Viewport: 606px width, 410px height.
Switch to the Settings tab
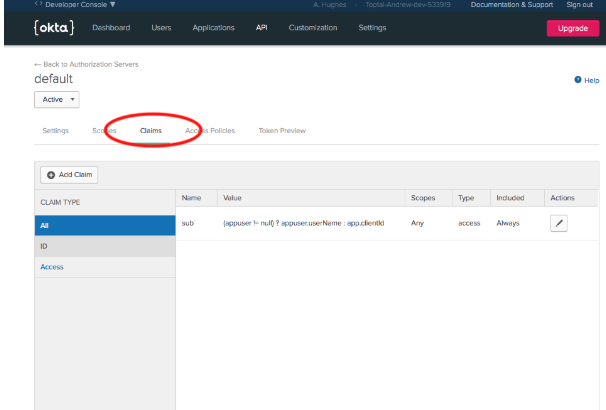pos(56,131)
